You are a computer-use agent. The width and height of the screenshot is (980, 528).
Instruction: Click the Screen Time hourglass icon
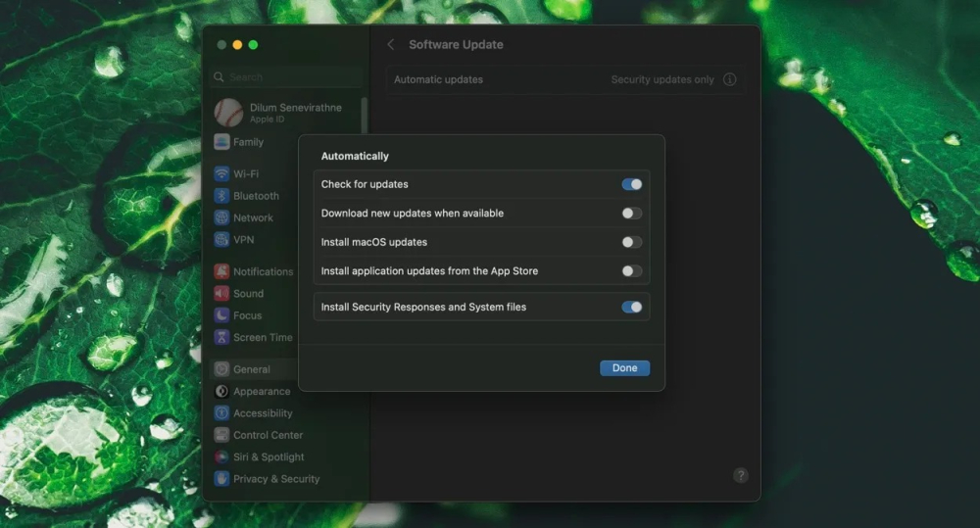click(x=222, y=337)
